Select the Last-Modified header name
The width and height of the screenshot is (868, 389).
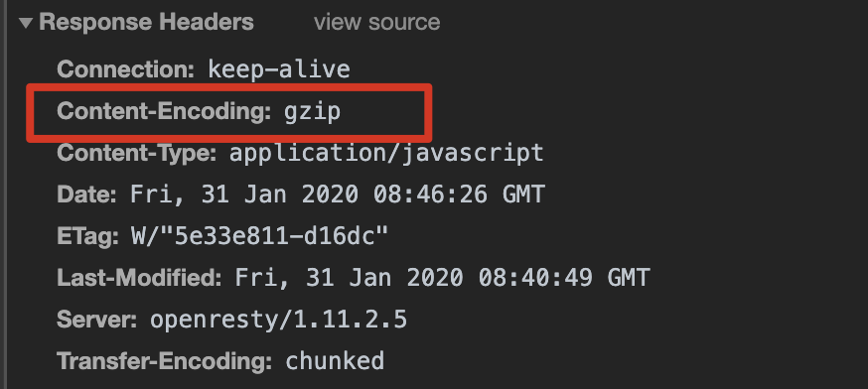click(x=139, y=278)
